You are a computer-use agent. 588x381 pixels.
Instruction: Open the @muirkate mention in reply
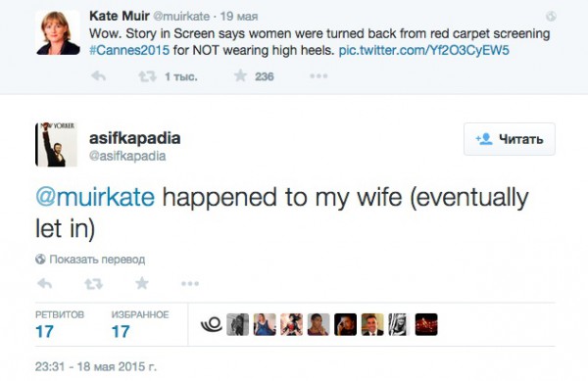[x=95, y=197]
